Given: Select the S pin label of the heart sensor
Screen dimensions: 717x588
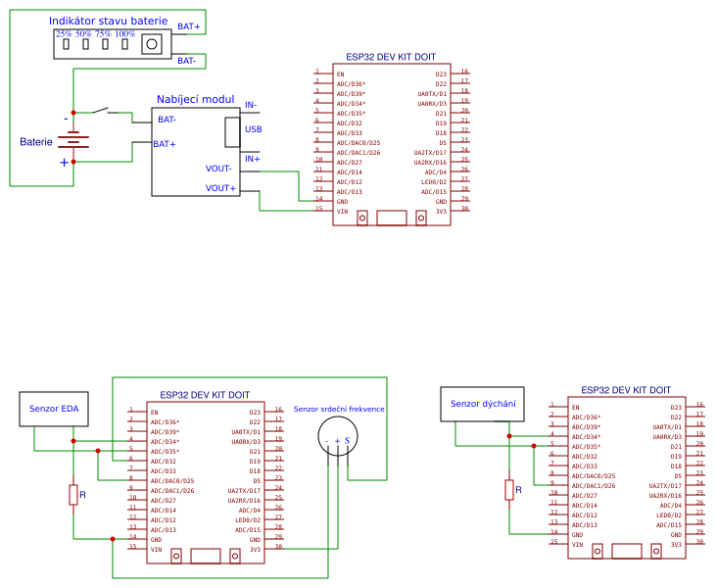Looking at the screenshot, I should click(x=347, y=441).
